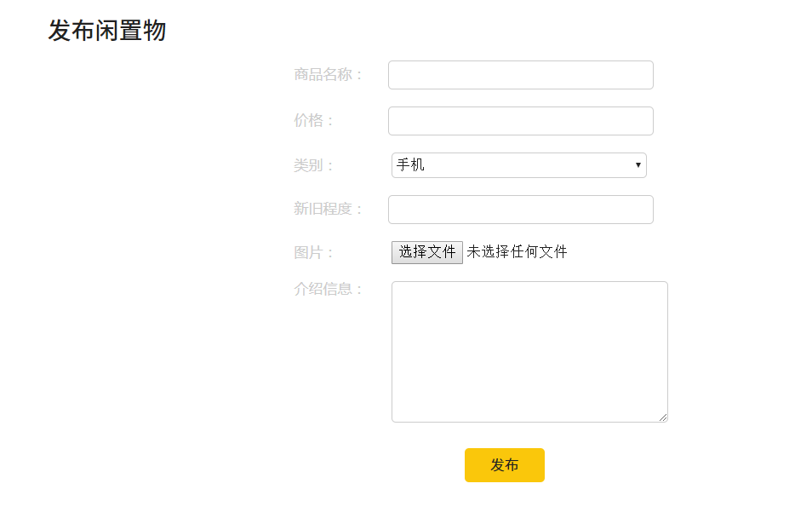Click the 发布闲置物 page heading

[x=107, y=32]
